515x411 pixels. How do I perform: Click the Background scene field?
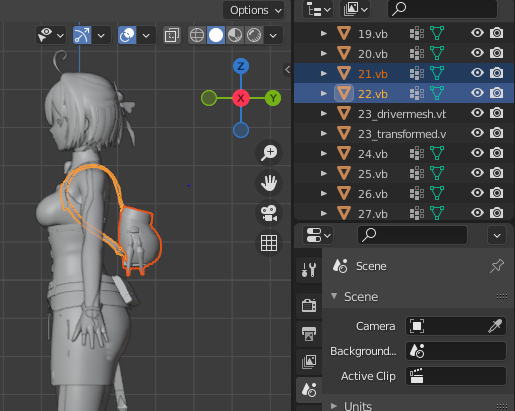[456, 351]
